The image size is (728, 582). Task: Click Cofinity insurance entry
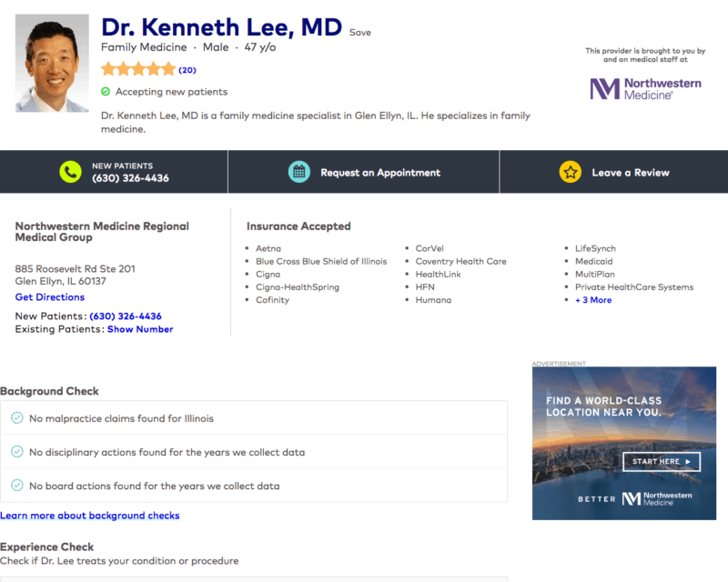tap(272, 300)
